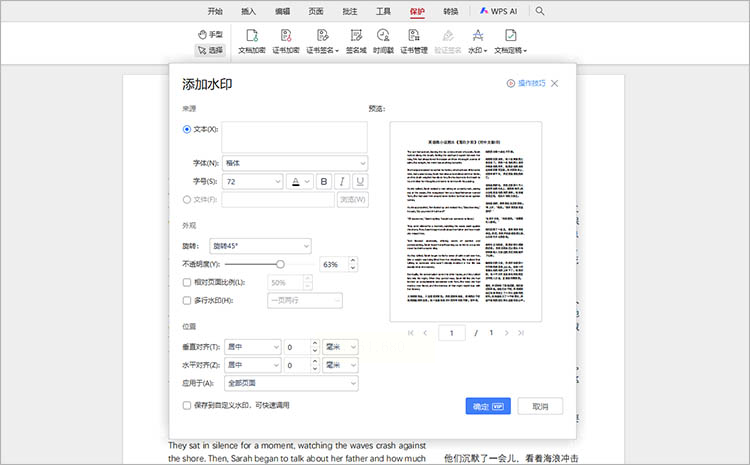750x465 pixels.
Task: Click the search magnifier icon in ribbon
Action: click(540, 11)
